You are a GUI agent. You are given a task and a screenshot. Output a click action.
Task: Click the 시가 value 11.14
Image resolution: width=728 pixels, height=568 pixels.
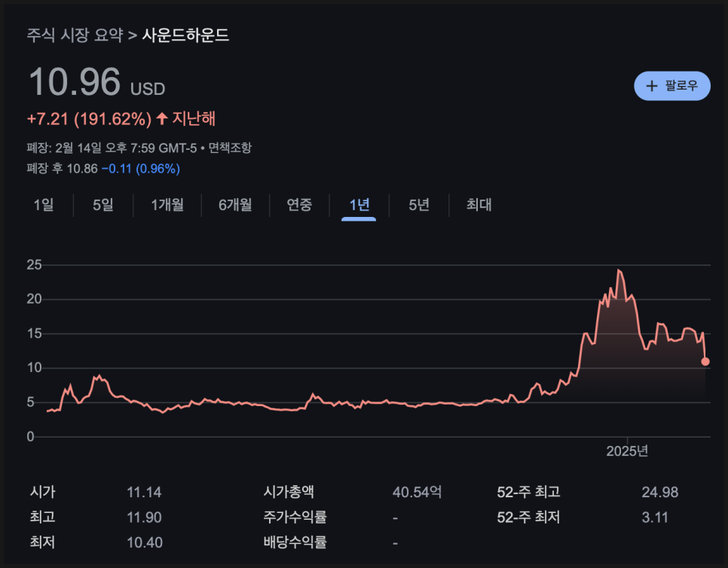(x=144, y=493)
